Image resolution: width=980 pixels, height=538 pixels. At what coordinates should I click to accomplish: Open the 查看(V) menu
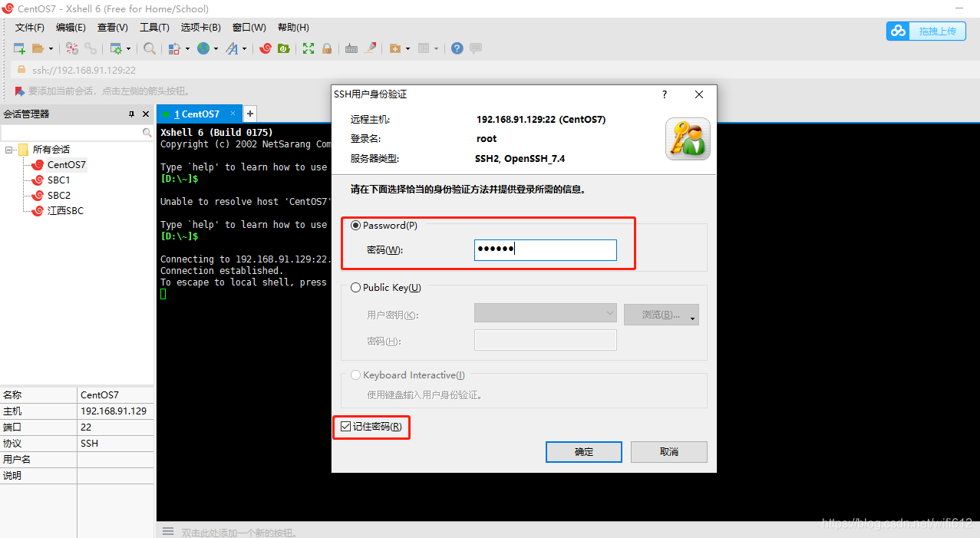click(113, 28)
